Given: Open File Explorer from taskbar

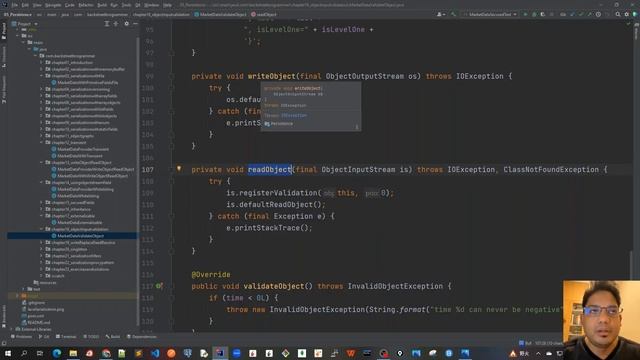Looking at the screenshot, I should [73, 353].
